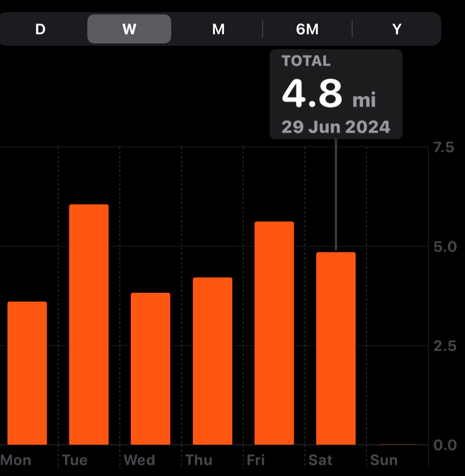Switch to the D (day) view tab
Image resolution: width=465 pixels, height=476 pixels.
(x=40, y=29)
